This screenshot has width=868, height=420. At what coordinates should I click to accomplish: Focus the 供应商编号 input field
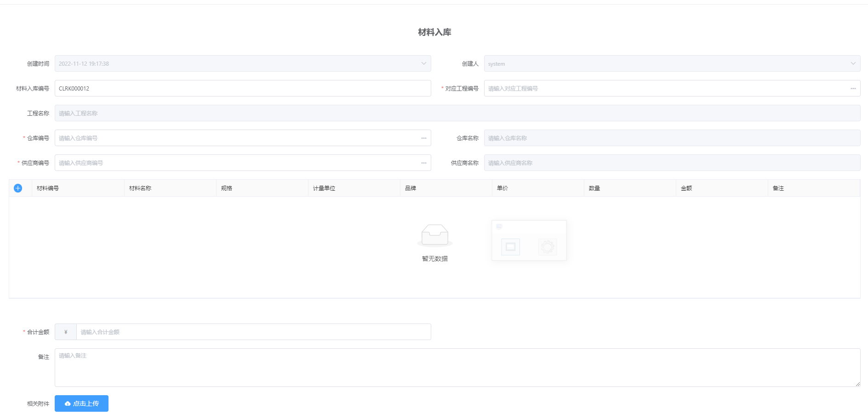point(243,163)
